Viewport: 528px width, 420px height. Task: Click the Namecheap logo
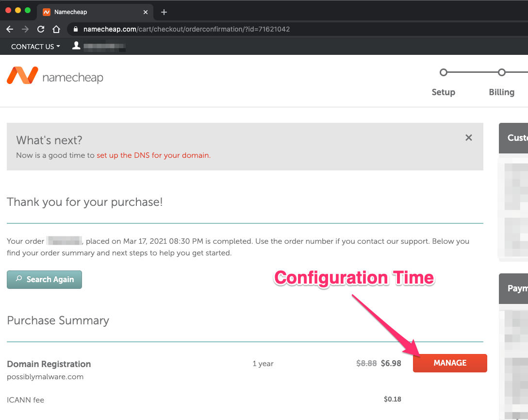(55, 76)
